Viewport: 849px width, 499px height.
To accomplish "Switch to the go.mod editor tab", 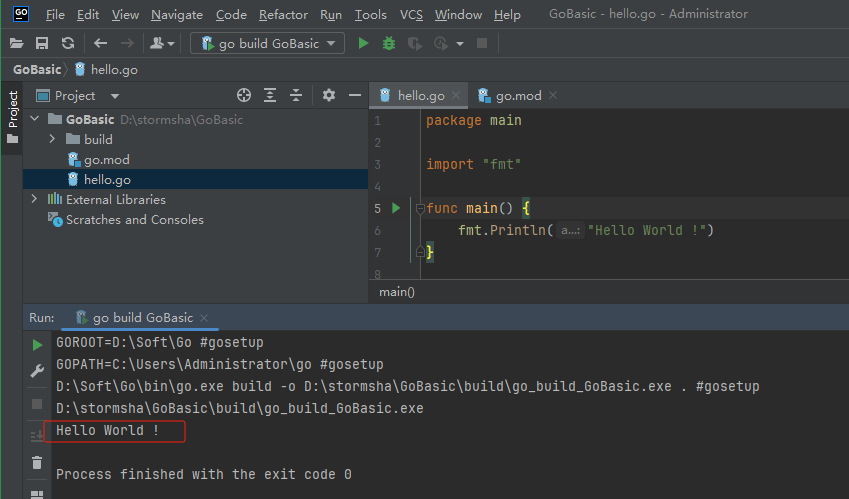I will [518, 95].
